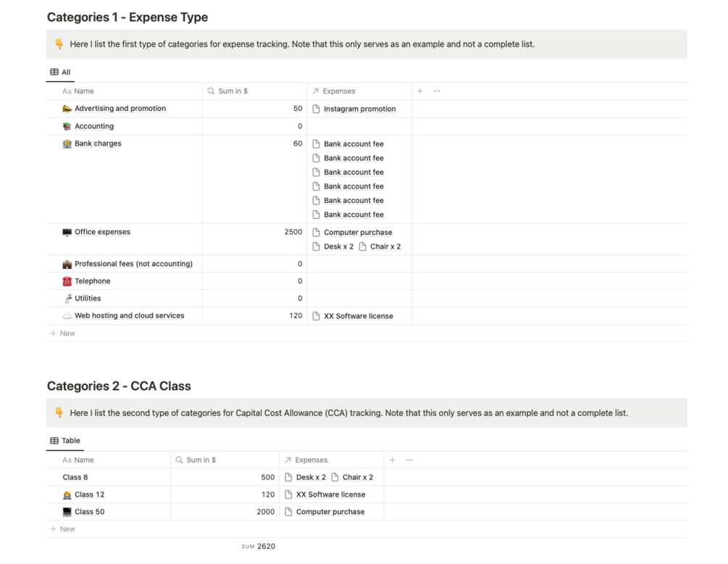728x564 pixels.
Task: Select the All view tab
Action: pyautogui.click(x=61, y=72)
